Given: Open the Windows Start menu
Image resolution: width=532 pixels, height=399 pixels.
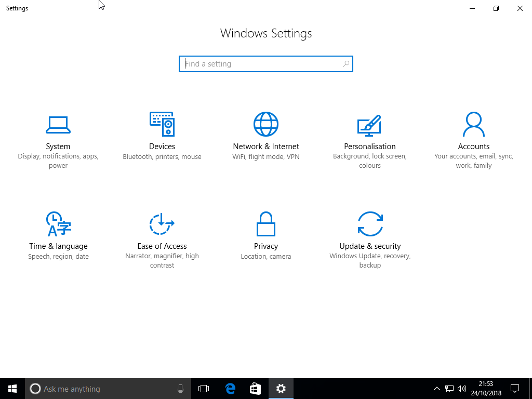Looking at the screenshot, I should pyautogui.click(x=12, y=389).
